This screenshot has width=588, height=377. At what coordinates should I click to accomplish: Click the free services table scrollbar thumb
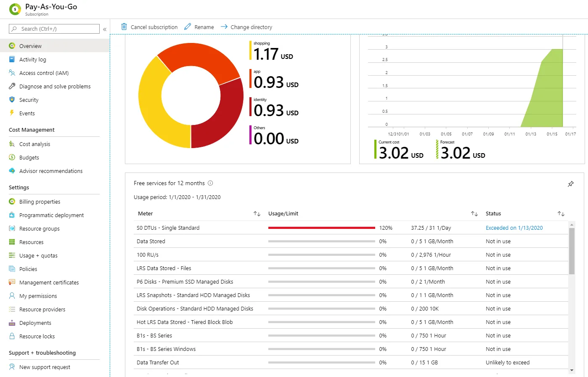pyautogui.click(x=572, y=251)
